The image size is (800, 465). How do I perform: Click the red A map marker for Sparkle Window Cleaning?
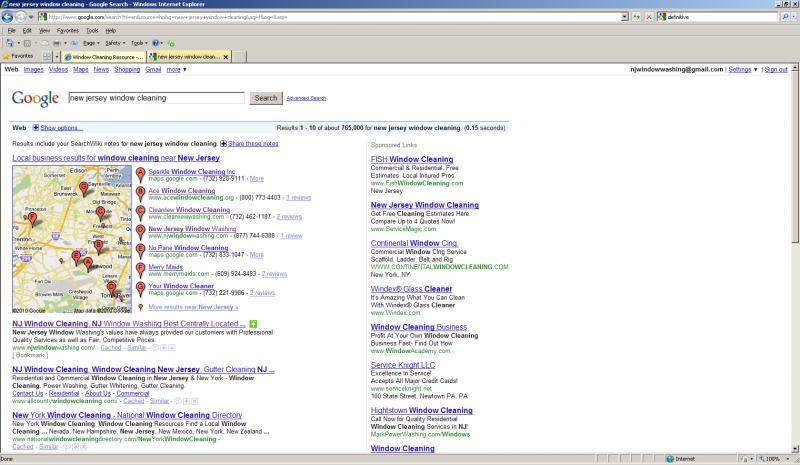click(141, 175)
